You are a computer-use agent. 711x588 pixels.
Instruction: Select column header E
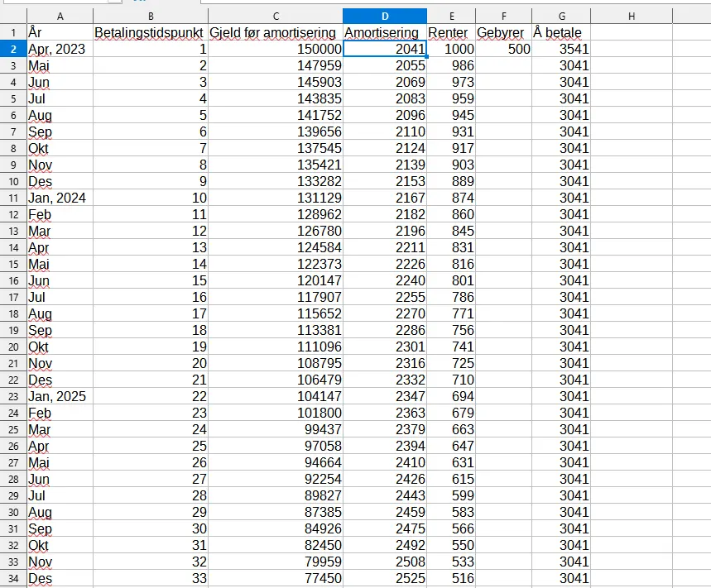click(452, 17)
